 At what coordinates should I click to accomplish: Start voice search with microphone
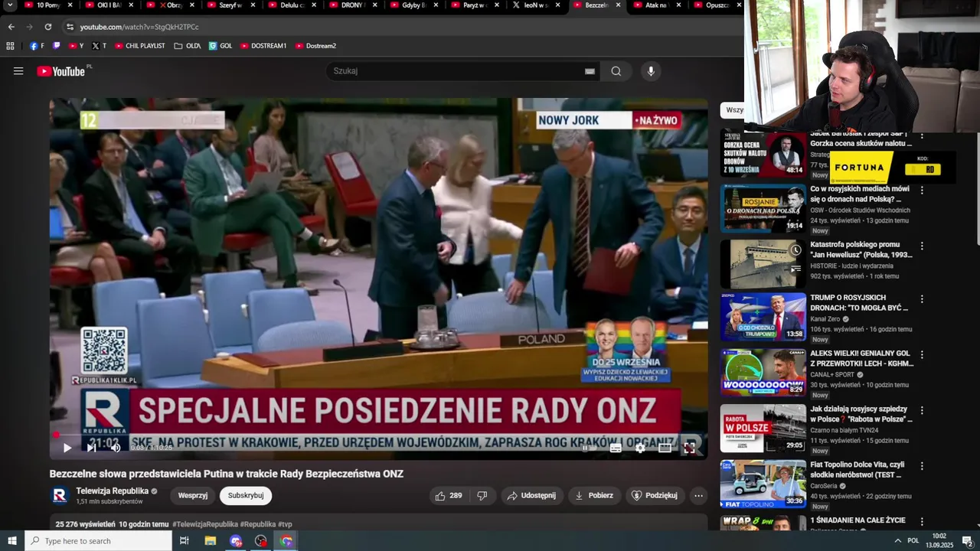[651, 71]
